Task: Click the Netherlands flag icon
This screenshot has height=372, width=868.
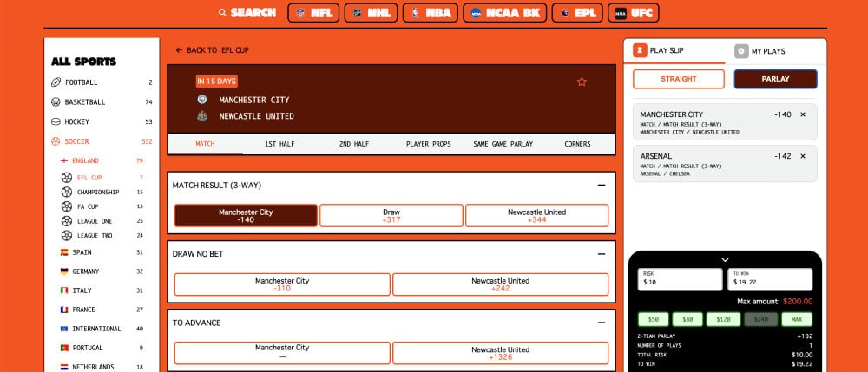Action: [64, 367]
